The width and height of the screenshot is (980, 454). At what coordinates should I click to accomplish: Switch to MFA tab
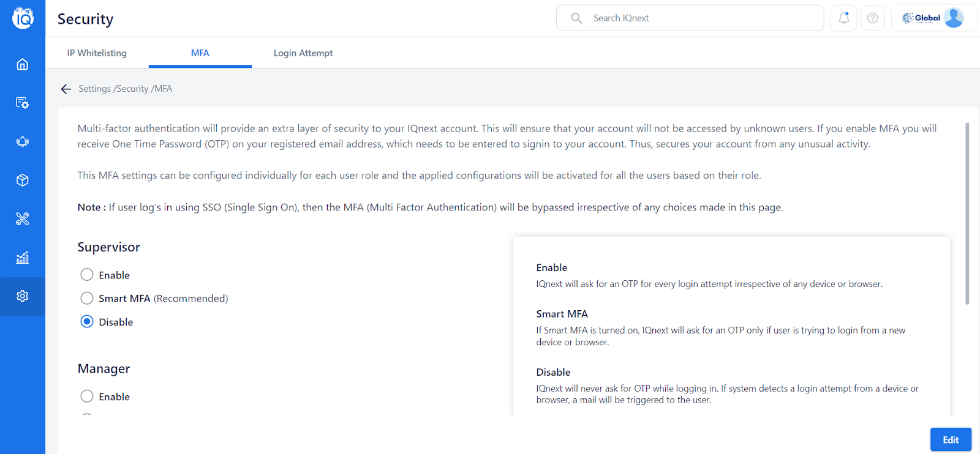click(200, 53)
